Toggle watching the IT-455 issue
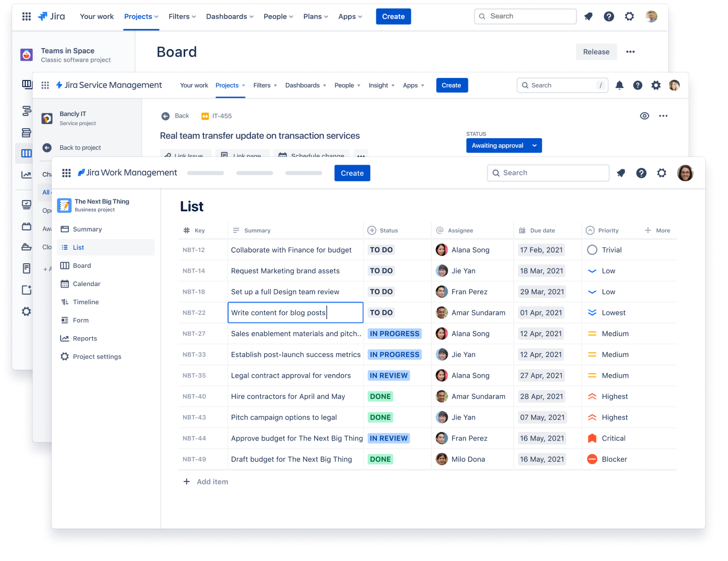Viewport: 728px width, 561px height. [x=645, y=115]
